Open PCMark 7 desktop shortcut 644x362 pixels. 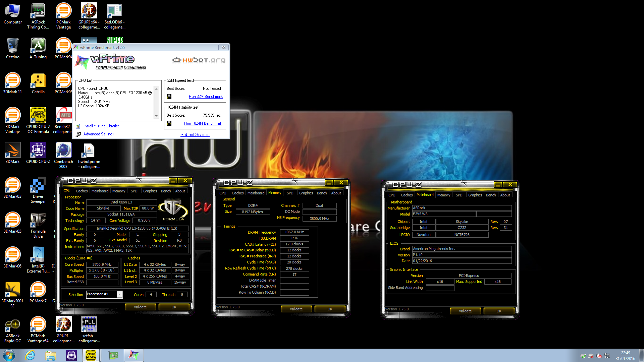coord(38,292)
